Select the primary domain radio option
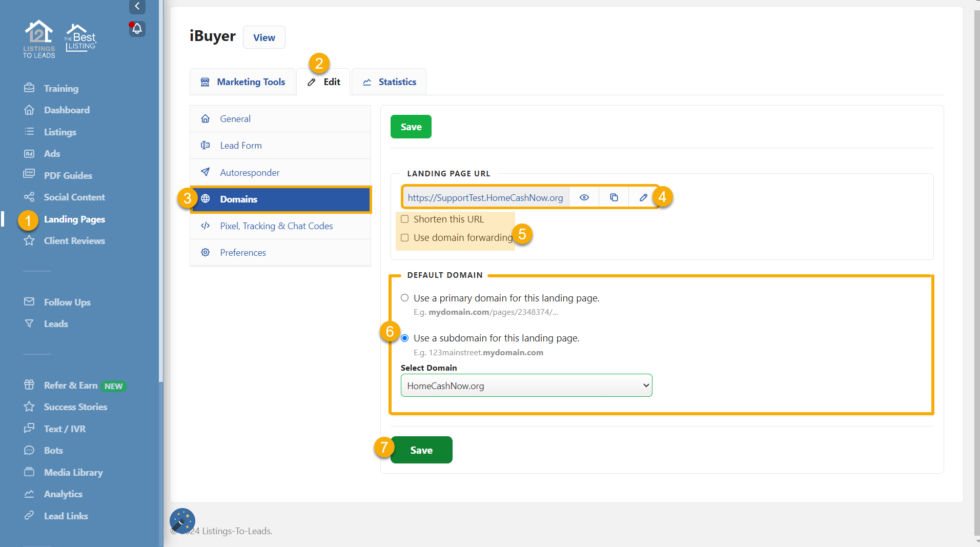 pyautogui.click(x=404, y=297)
